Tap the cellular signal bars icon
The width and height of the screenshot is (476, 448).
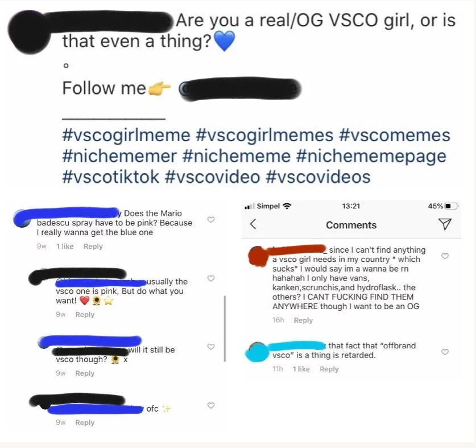click(249, 207)
